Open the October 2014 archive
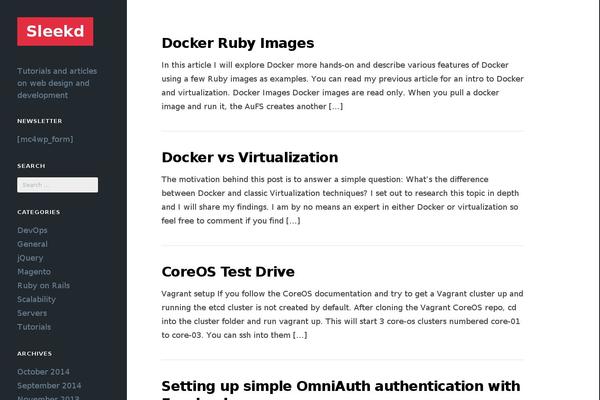Viewport: 600px width, 400px height. (43, 372)
